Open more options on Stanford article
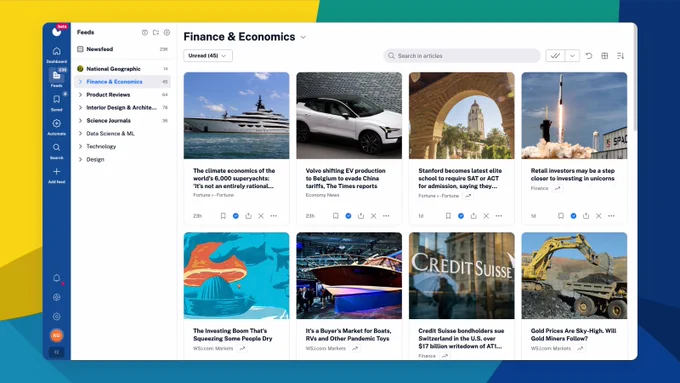The height and width of the screenshot is (383, 680). pyautogui.click(x=499, y=216)
